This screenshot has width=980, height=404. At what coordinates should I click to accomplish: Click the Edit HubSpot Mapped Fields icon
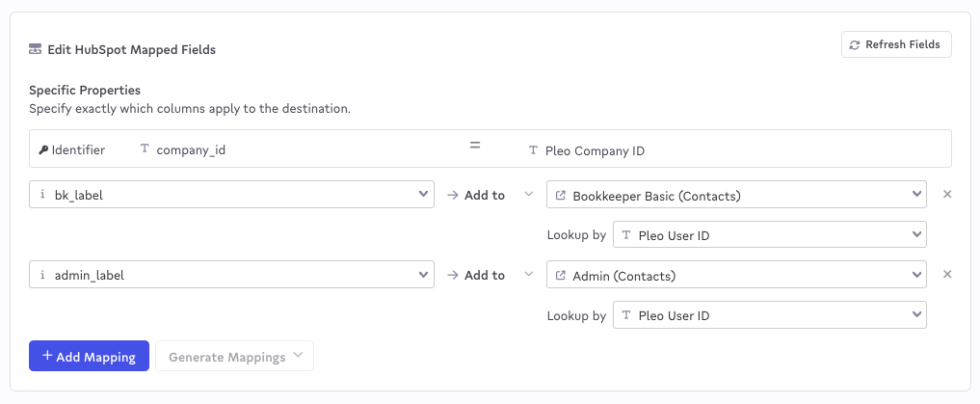click(36, 49)
